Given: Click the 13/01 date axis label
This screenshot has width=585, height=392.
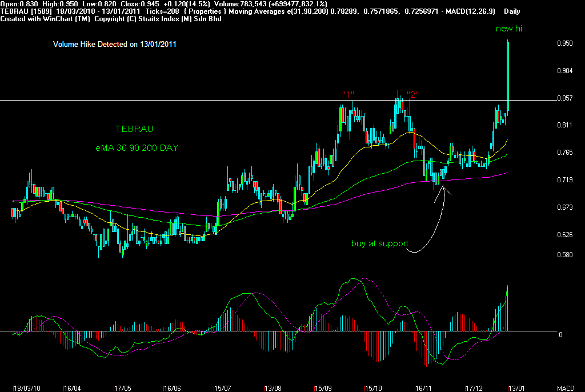Looking at the screenshot, I should click(516, 389).
